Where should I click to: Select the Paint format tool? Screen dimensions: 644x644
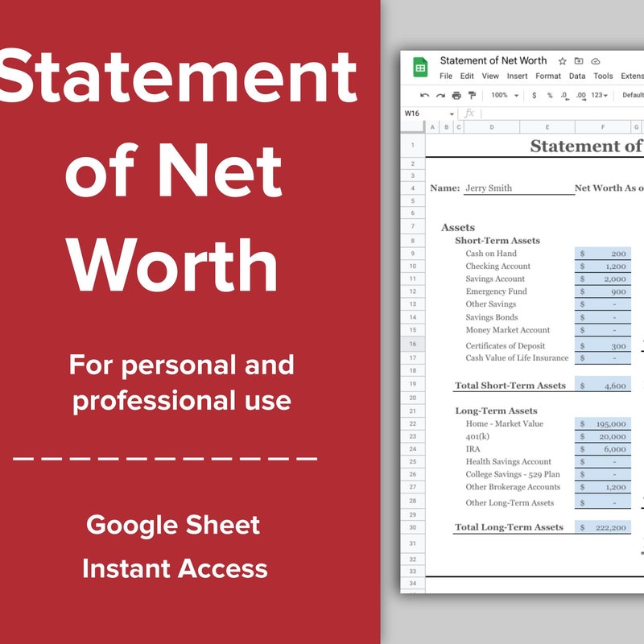tap(472, 95)
